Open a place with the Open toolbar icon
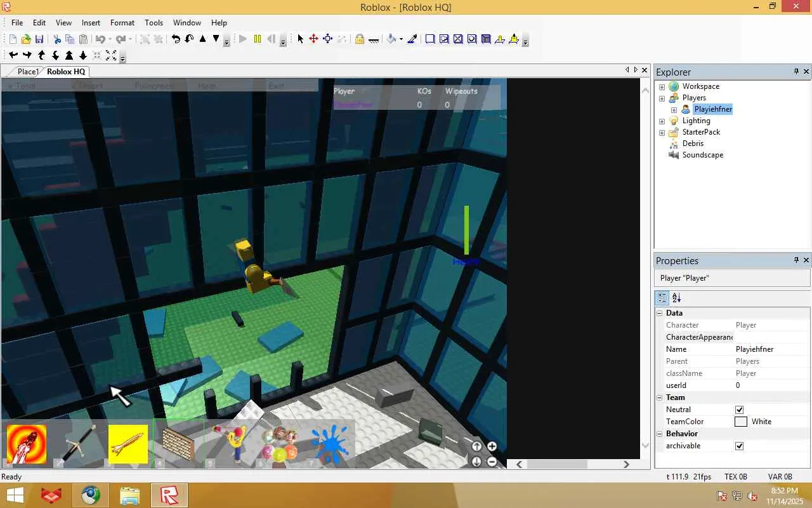This screenshot has width=812, height=508. coord(26,39)
